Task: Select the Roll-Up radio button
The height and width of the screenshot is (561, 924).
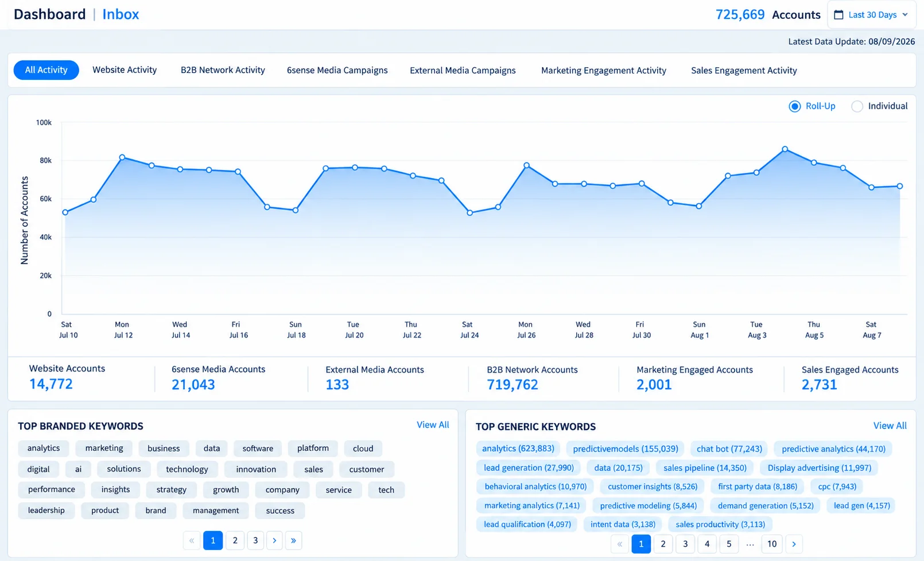Action: click(x=795, y=106)
